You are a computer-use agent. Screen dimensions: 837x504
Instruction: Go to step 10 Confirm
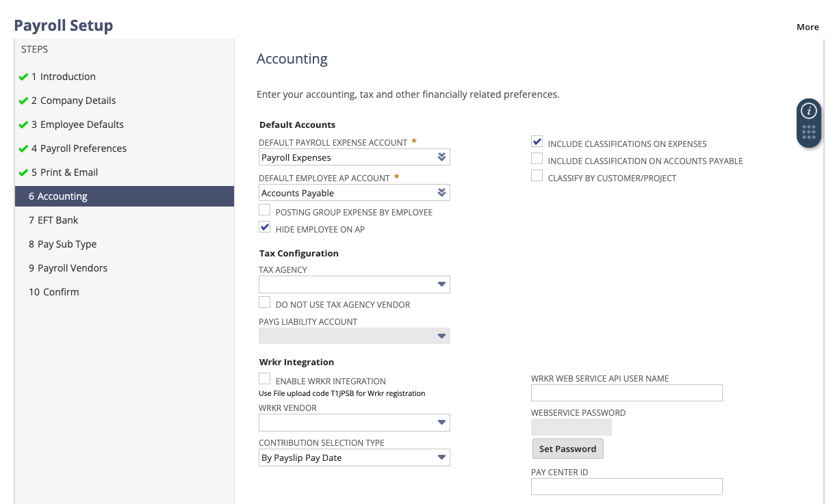tap(53, 291)
